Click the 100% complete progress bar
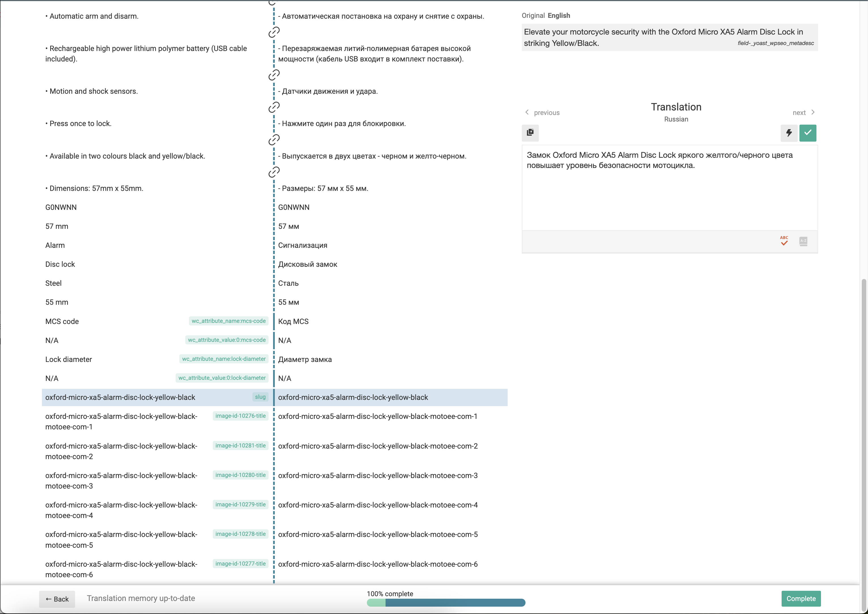 tap(446, 603)
